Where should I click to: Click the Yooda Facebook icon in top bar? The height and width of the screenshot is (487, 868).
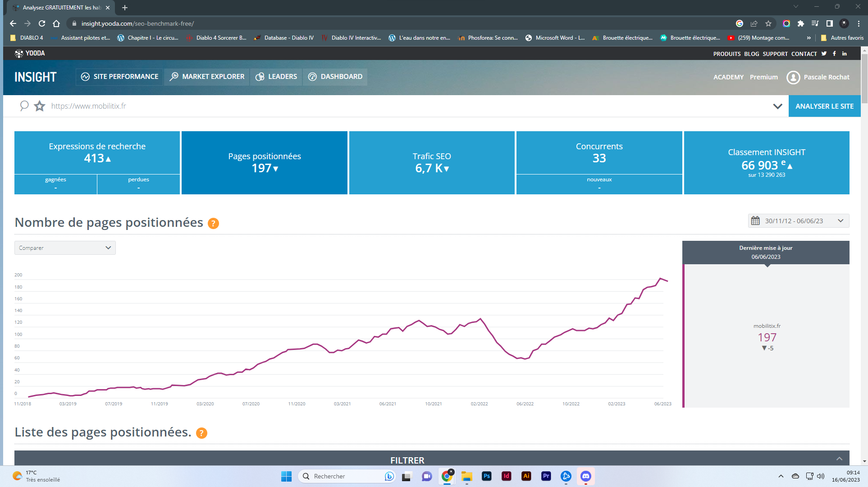tap(834, 54)
